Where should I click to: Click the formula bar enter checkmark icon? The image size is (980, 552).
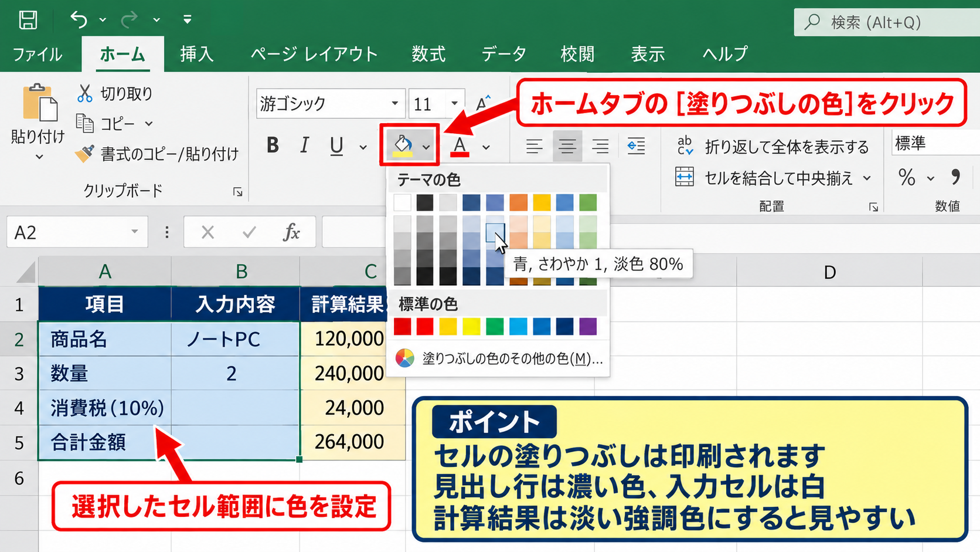(x=249, y=233)
